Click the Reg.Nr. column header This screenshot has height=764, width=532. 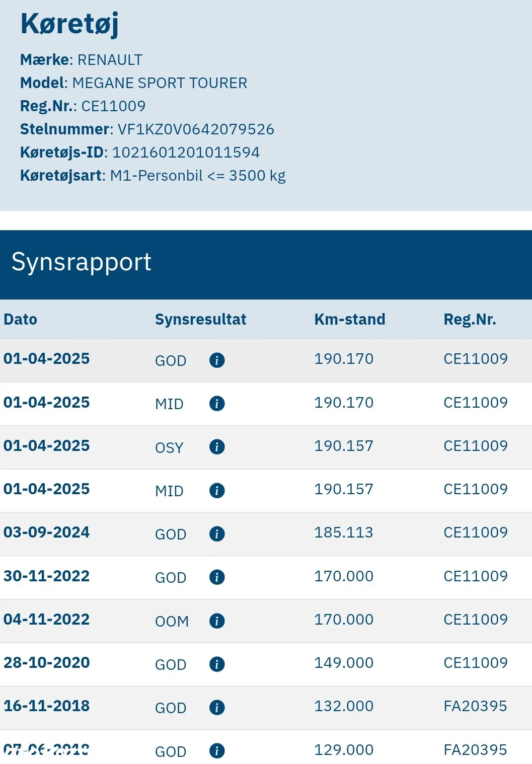point(470,319)
